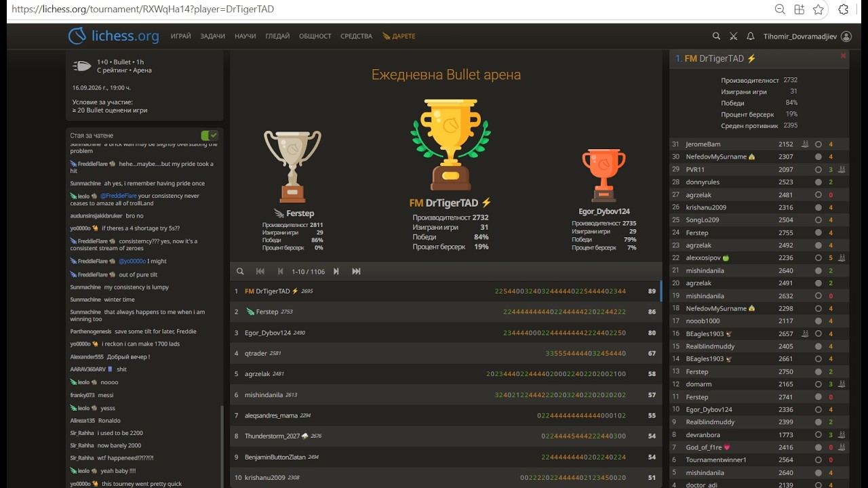Open Egor_Dybov124 podium name link
Viewport: 868px width, 488px height.
[604, 211]
